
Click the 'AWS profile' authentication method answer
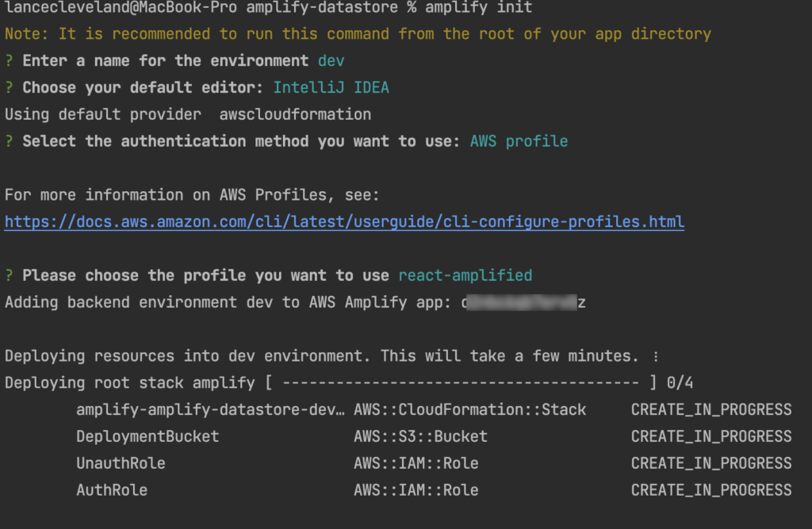(519, 141)
